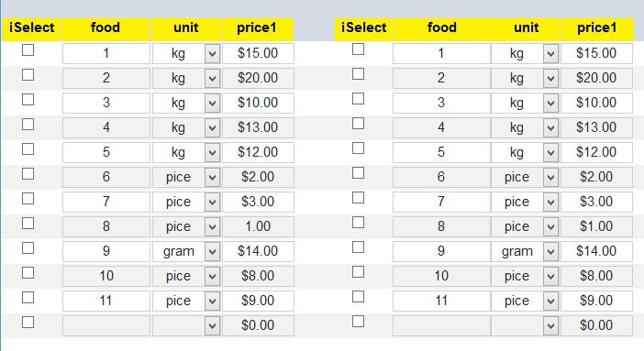Image resolution: width=644 pixels, height=351 pixels.
Task: Click the price1 column header in right table
Action: click(597, 28)
